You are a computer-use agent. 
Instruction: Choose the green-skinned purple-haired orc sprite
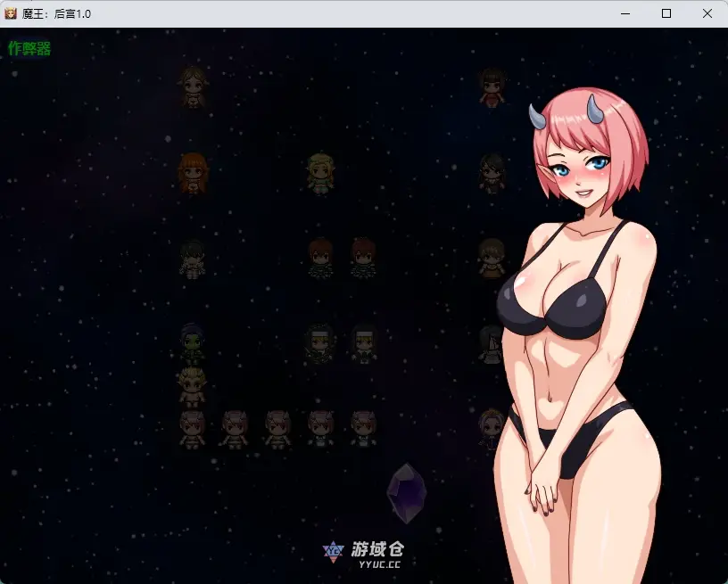[193, 345]
